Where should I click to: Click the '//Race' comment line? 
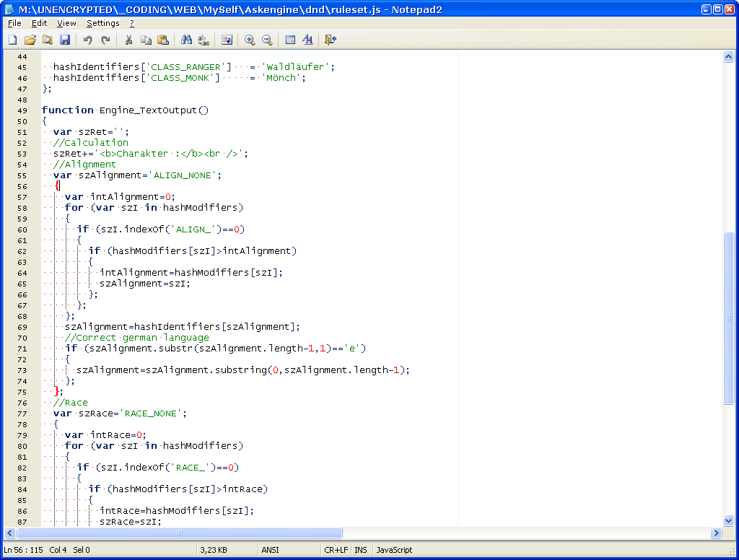[x=70, y=403]
